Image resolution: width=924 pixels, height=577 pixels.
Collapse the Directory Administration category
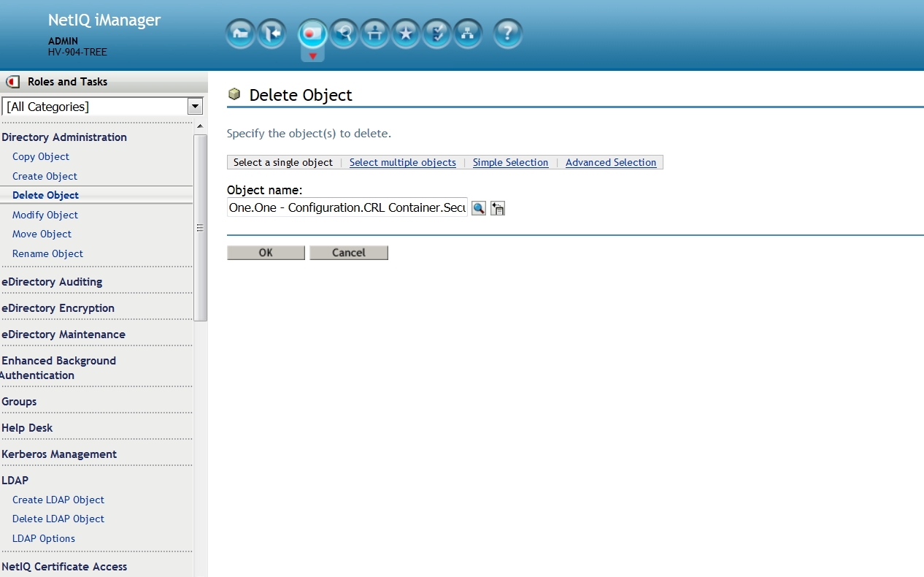[64, 137]
